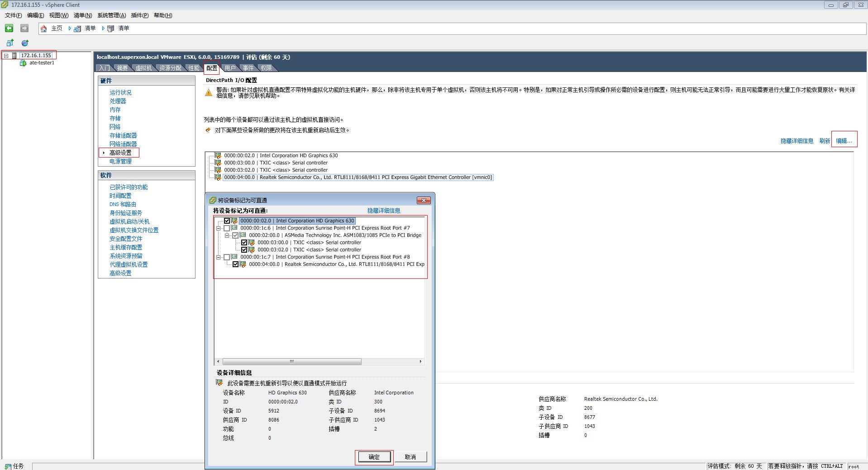Open the 系统管理(A) menu
The height and width of the screenshot is (470, 868).
(x=111, y=15)
